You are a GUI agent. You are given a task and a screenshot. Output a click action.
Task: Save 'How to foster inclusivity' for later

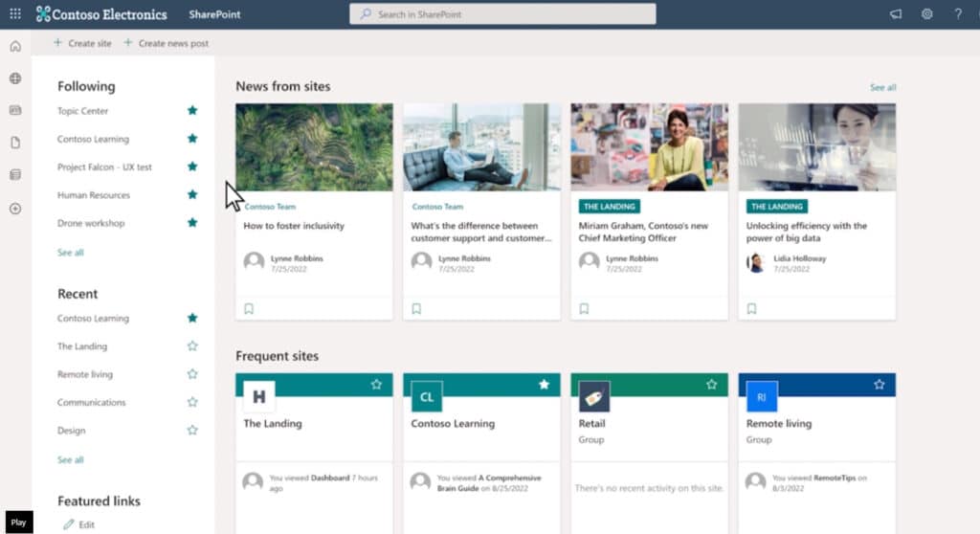click(249, 309)
